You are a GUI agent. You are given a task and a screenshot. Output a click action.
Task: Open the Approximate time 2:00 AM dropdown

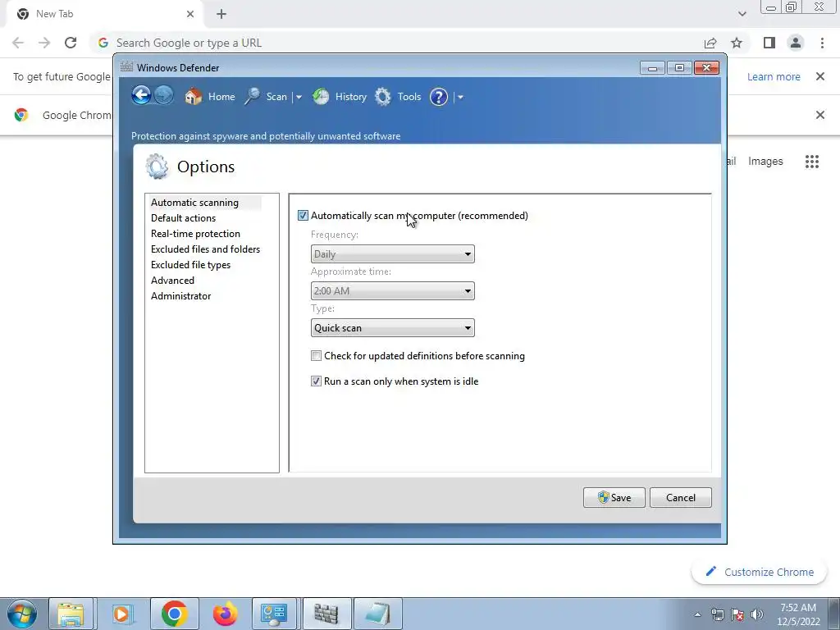(393, 291)
